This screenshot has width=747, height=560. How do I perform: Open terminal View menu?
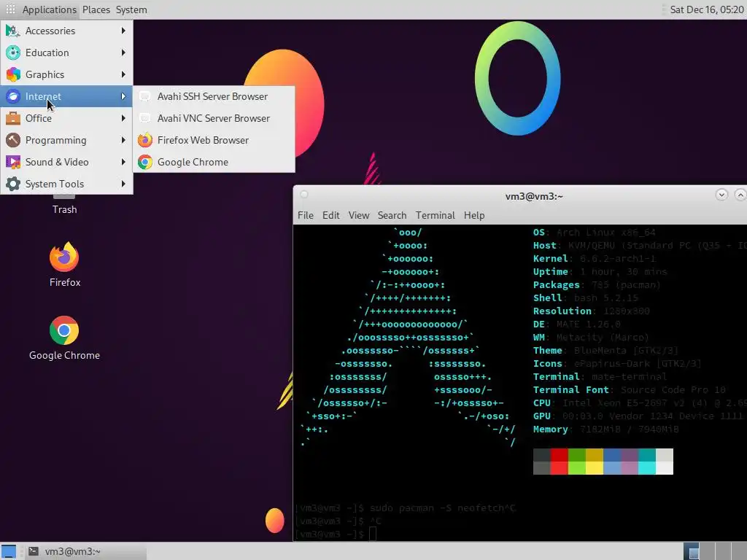[x=359, y=215]
